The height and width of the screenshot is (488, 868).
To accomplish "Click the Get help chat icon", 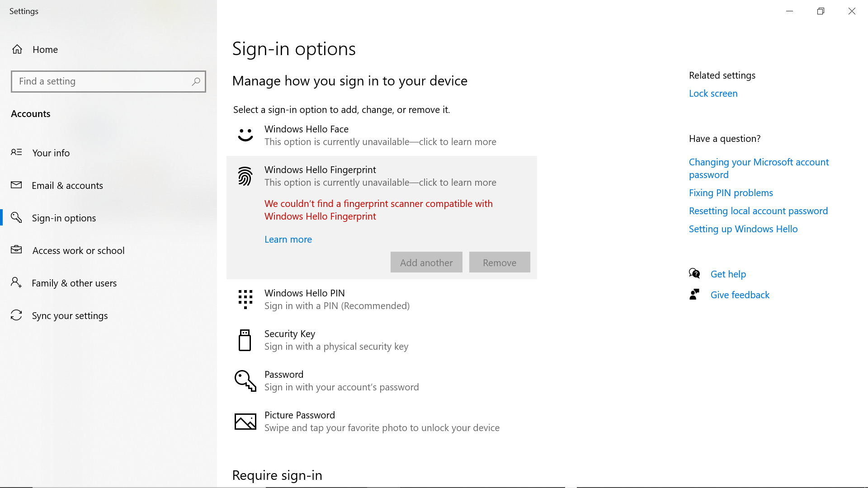I will pyautogui.click(x=694, y=273).
